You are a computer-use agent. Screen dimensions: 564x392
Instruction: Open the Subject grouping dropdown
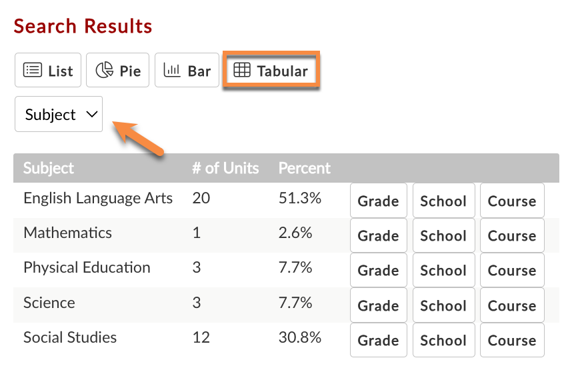pyautogui.click(x=59, y=115)
